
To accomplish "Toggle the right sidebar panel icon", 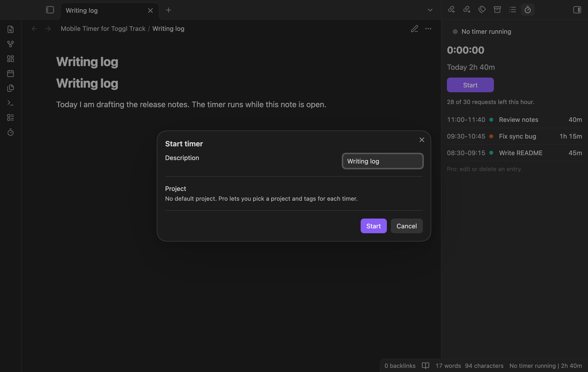I will [577, 10].
